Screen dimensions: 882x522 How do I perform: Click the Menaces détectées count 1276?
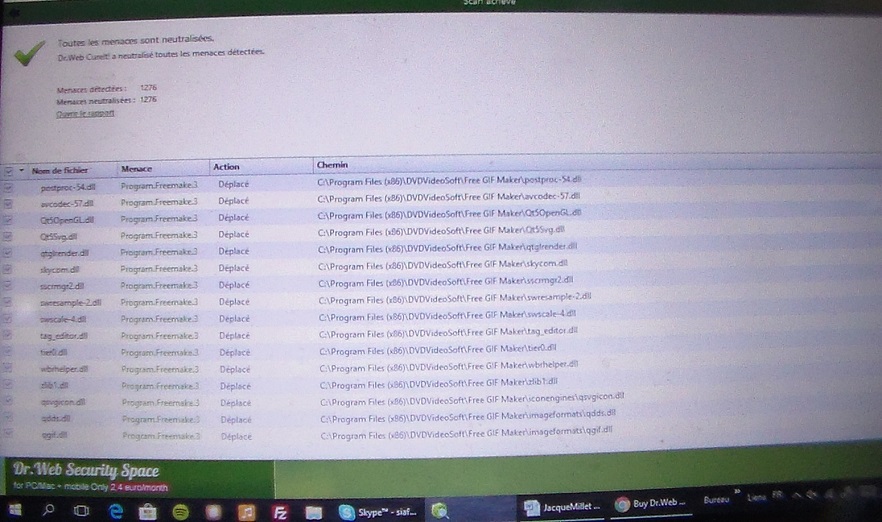pos(148,88)
